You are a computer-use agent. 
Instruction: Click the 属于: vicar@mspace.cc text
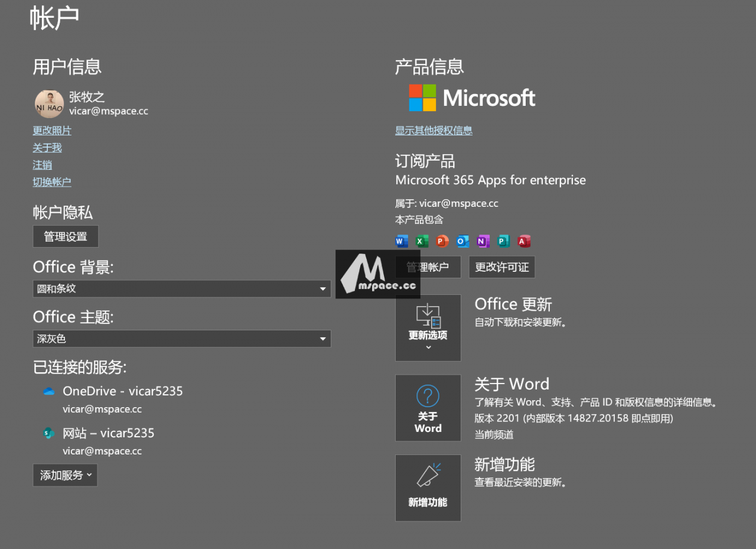tap(447, 203)
